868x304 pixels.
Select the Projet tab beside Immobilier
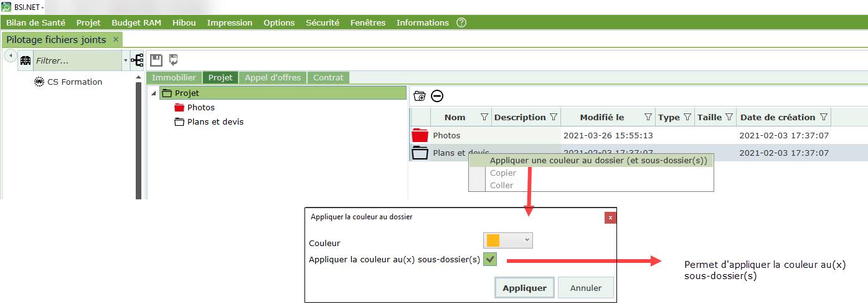[x=220, y=78]
